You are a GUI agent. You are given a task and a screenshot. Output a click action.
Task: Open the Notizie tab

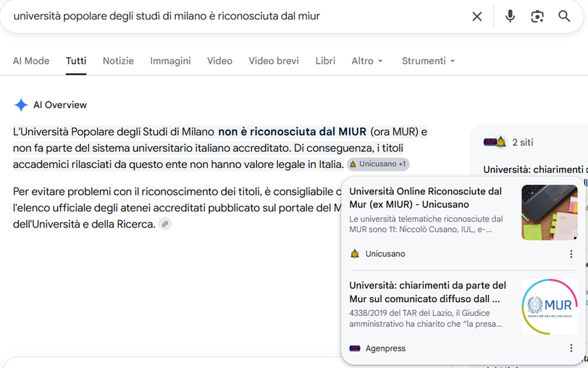tap(118, 61)
